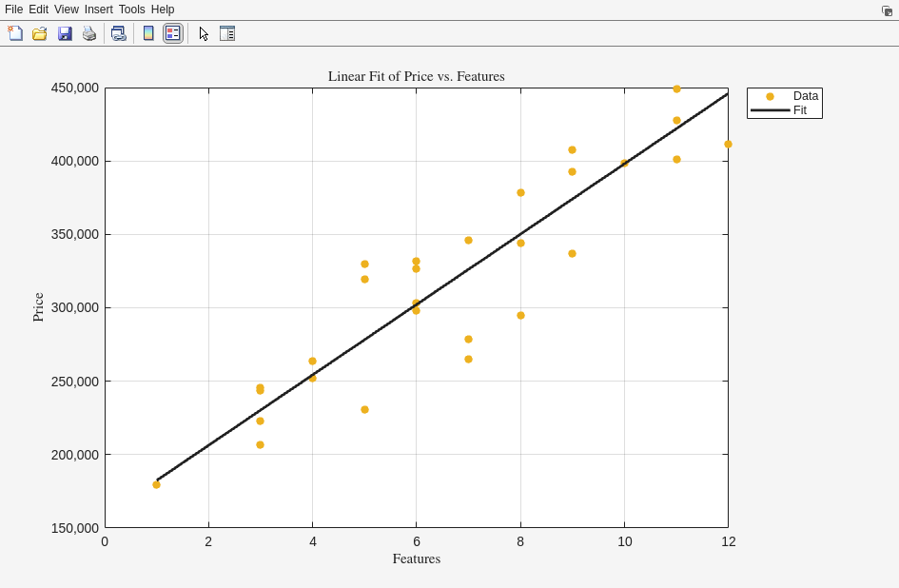Open the File menu
899x588 pixels.
click(13, 10)
